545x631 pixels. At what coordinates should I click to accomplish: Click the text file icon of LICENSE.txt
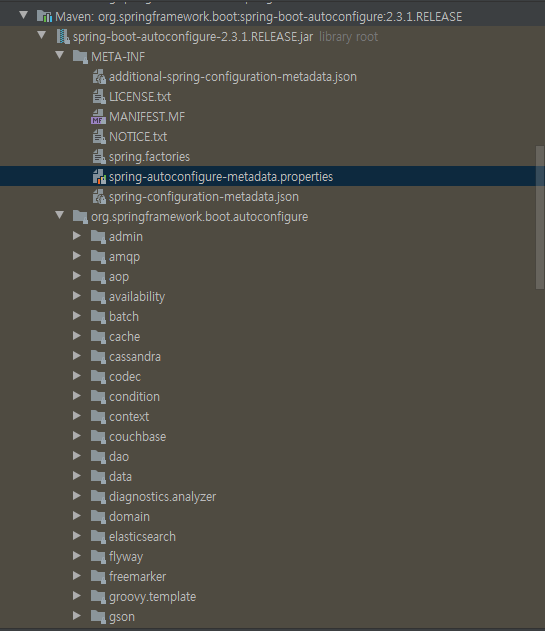tap(99, 97)
